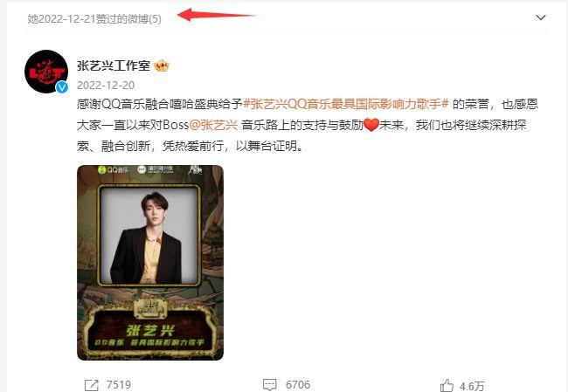Click the like count 4.6万
Viewport: 568px width, 392px height.
click(472, 386)
